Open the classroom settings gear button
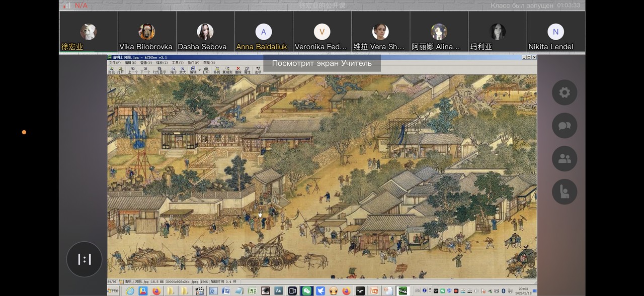The height and width of the screenshot is (296, 644). [564, 92]
